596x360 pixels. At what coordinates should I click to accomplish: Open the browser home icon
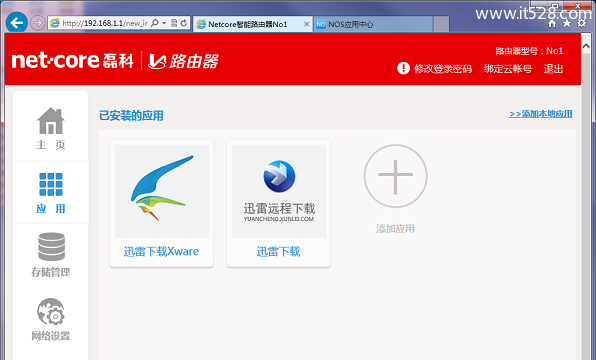pos(552,24)
